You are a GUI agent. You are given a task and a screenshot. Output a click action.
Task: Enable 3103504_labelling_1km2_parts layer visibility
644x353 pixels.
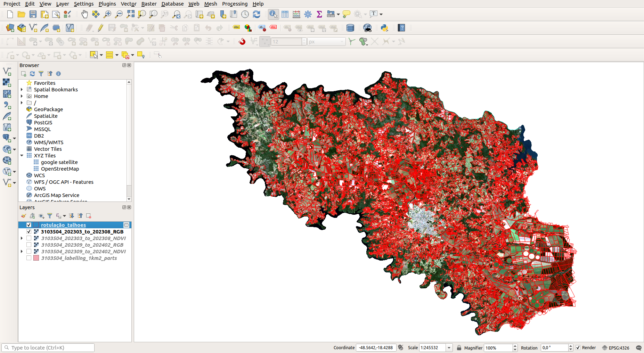click(x=29, y=258)
